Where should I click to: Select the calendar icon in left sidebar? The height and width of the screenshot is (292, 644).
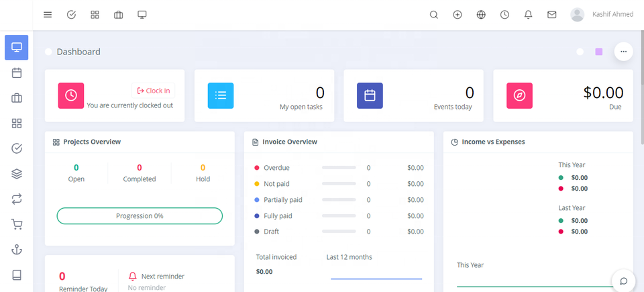(17, 72)
